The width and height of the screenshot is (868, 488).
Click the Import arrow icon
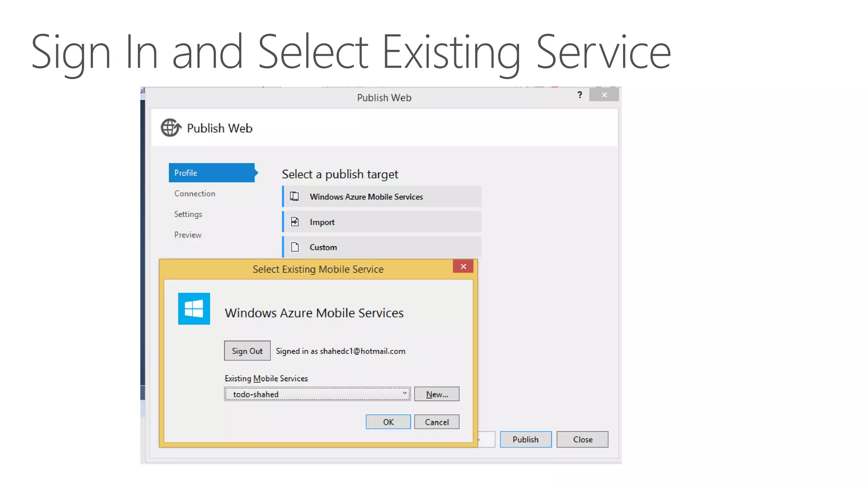tap(295, 222)
